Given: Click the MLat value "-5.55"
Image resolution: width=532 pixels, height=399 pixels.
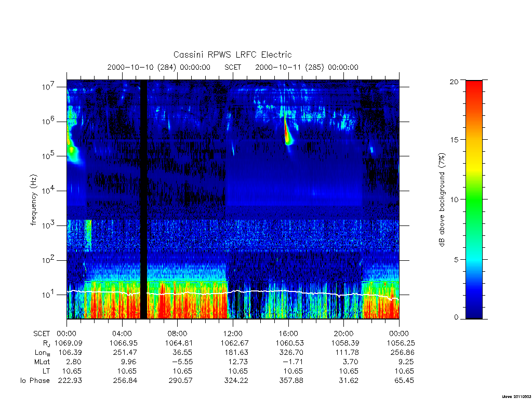Looking at the screenshot, I should click(x=182, y=362).
